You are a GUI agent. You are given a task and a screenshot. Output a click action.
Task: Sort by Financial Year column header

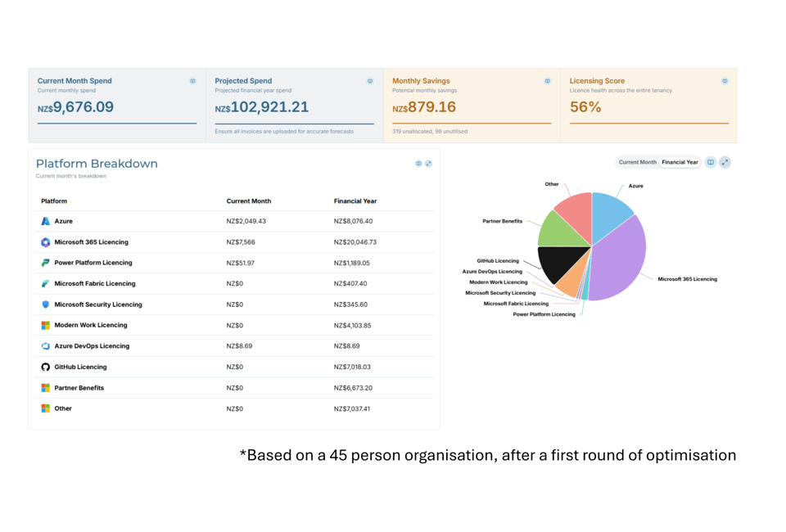tap(355, 201)
